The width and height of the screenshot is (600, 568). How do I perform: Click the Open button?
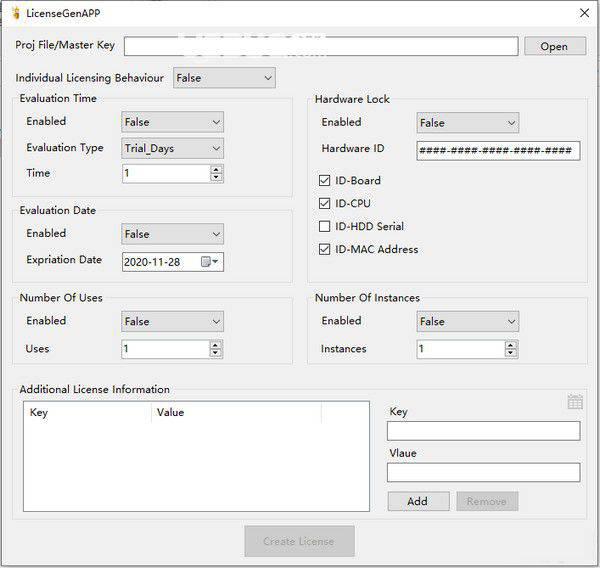554,46
